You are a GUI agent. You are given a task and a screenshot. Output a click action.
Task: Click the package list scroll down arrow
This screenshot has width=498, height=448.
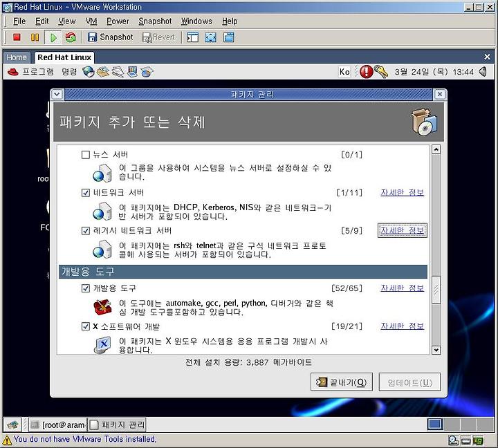436,350
